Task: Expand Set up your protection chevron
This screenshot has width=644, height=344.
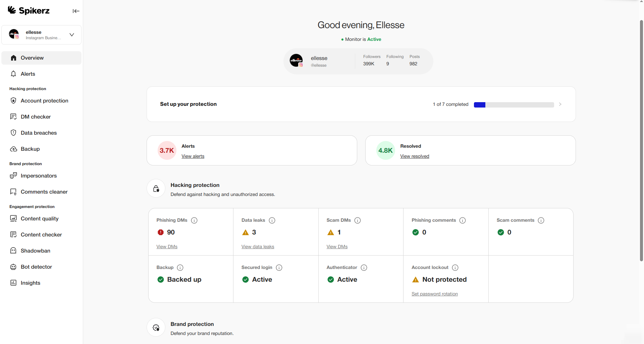Action: point(560,105)
